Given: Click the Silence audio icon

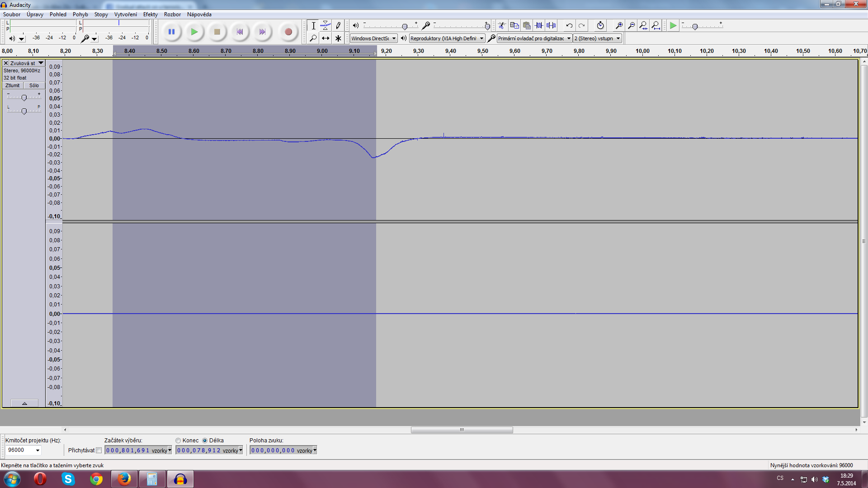Looking at the screenshot, I should pyautogui.click(x=551, y=26).
